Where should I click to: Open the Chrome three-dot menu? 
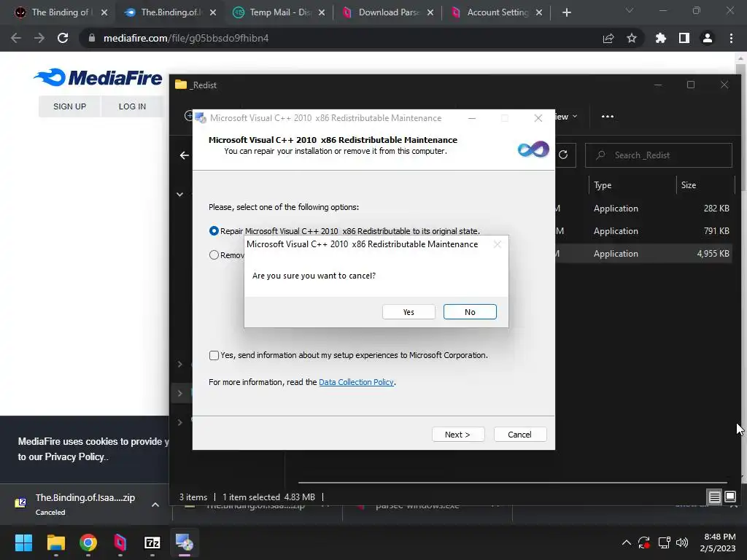pyautogui.click(x=731, y=38)
